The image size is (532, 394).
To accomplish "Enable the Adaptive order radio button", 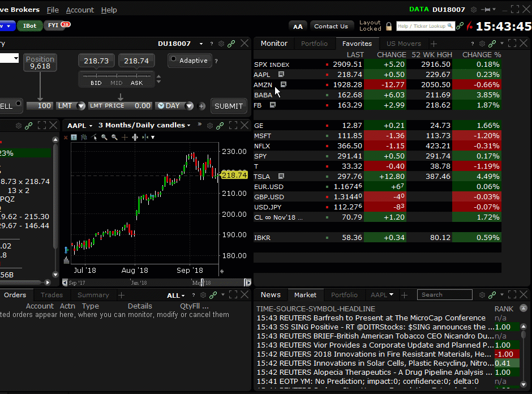I will point(173,61).
